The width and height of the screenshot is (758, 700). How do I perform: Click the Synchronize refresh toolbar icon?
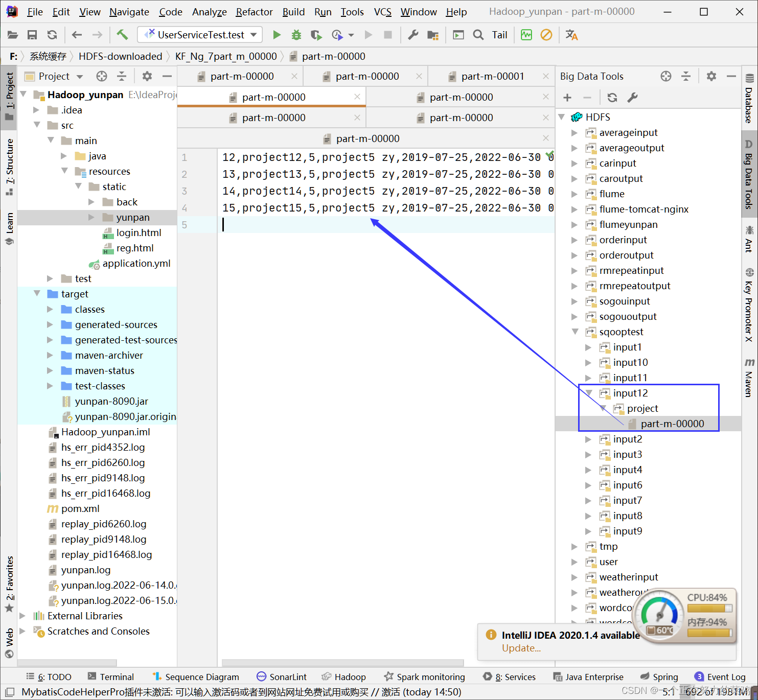(x=52, y=35)
